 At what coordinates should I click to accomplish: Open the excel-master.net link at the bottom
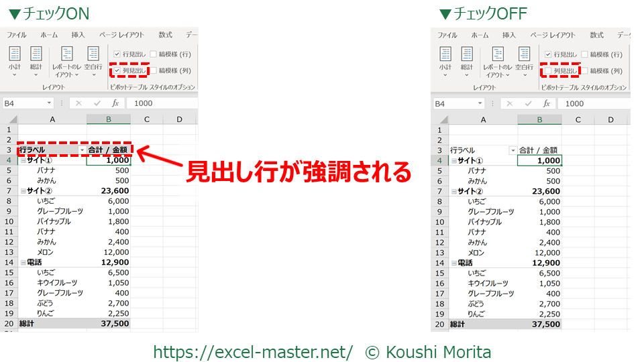(x=253, y=352)
